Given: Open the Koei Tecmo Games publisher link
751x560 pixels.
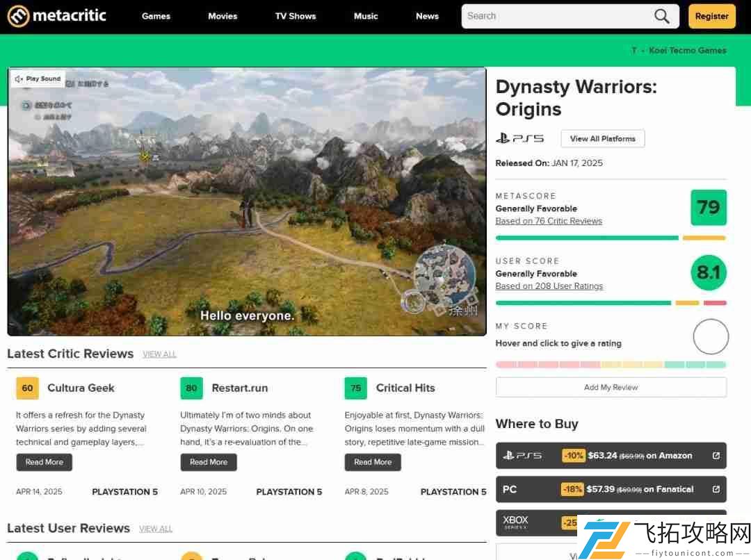Looking at the screenshot, I should [x=687, y=50].
